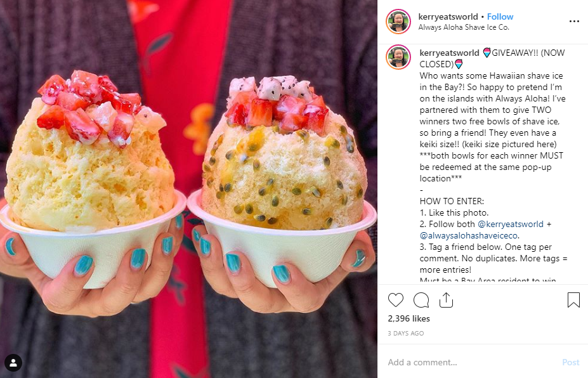Screen dimensions: 588x378
Task: Open kerryeatsworld username in the caption
Action: pos(449,53)
